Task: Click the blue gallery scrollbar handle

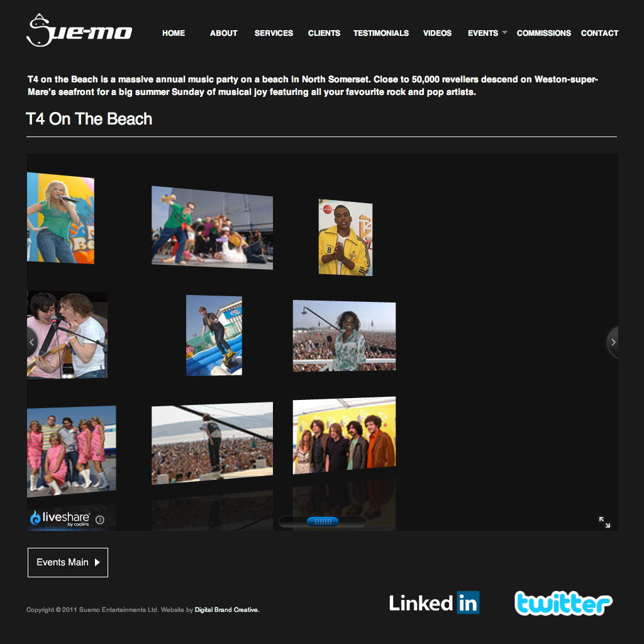Action: click(x=323, y=521)
